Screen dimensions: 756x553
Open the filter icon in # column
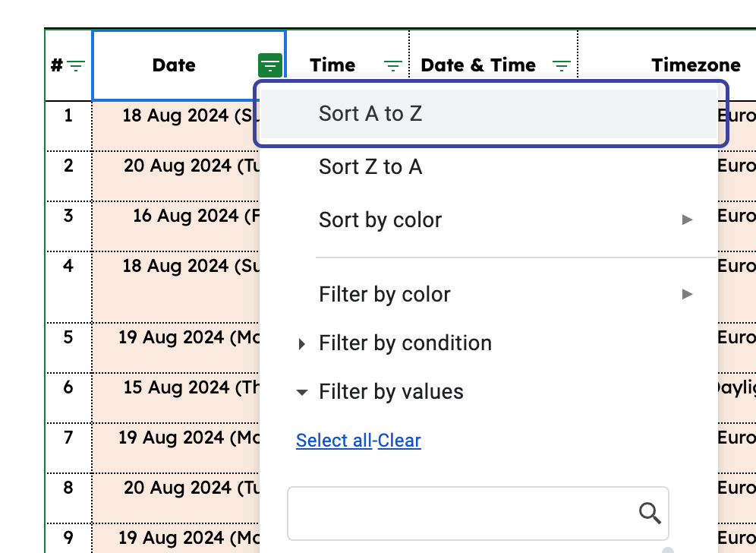pyautogui.click(x=76, y=66)
